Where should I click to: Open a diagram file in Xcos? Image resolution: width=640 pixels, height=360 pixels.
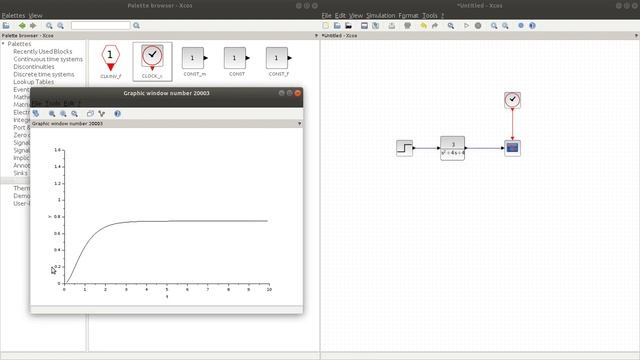pyautogui.click(x=337, y=26)
